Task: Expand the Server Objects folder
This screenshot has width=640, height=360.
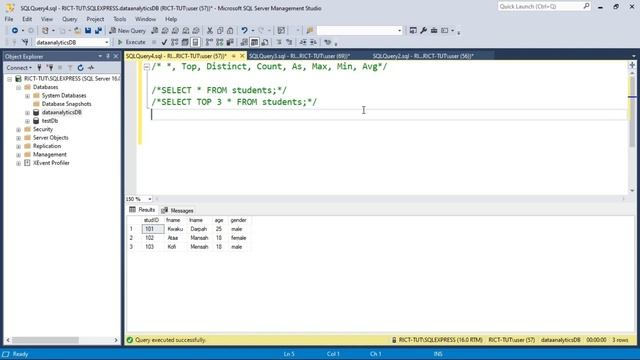Action: pyautogui.click(x=18, y=138)
